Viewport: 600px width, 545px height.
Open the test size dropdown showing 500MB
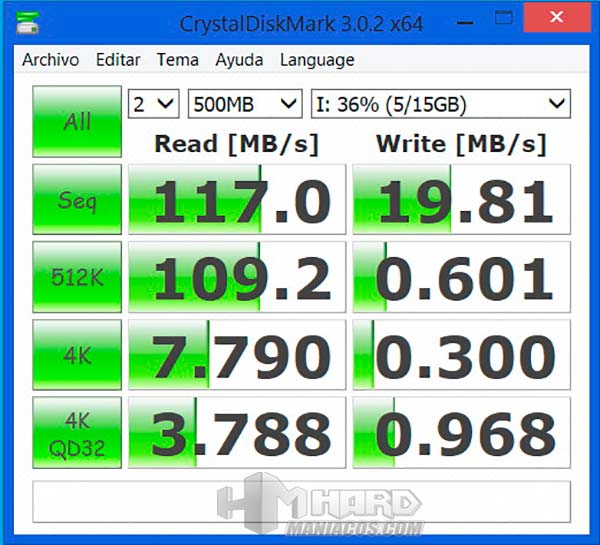pyautogui.click(x=245, y=104)
